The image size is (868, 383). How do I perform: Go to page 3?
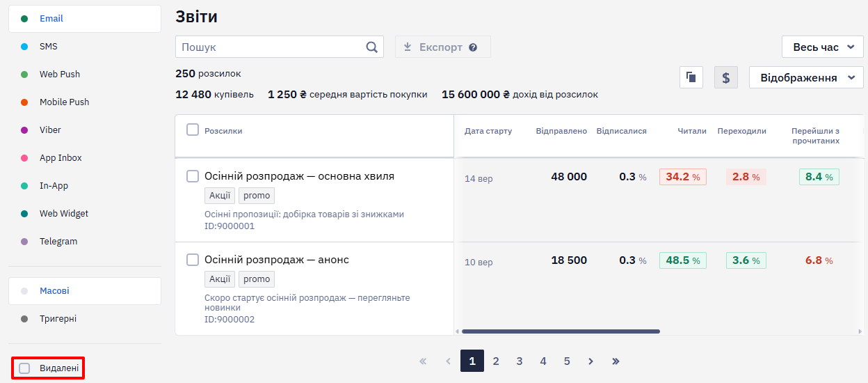coord(520,361)
